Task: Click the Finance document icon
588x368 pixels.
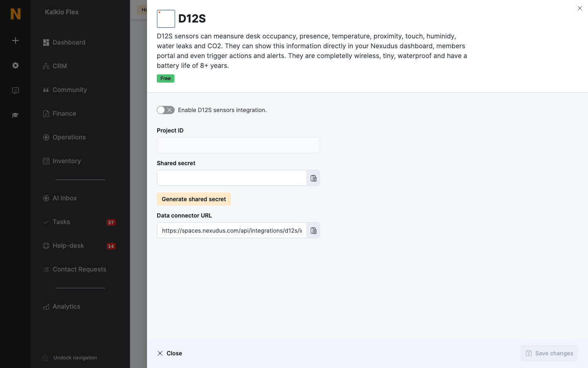Action: point(46,114)
